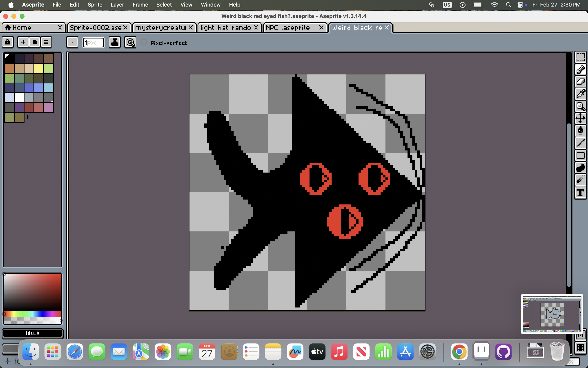
Task: Open Google Chrome from the dock
Action: (459, 352)
